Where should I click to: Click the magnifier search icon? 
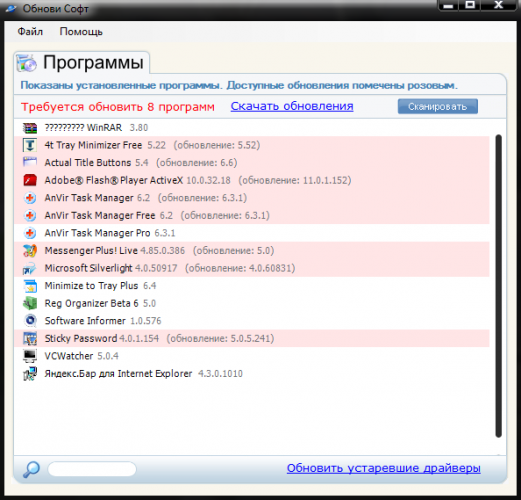31,469
